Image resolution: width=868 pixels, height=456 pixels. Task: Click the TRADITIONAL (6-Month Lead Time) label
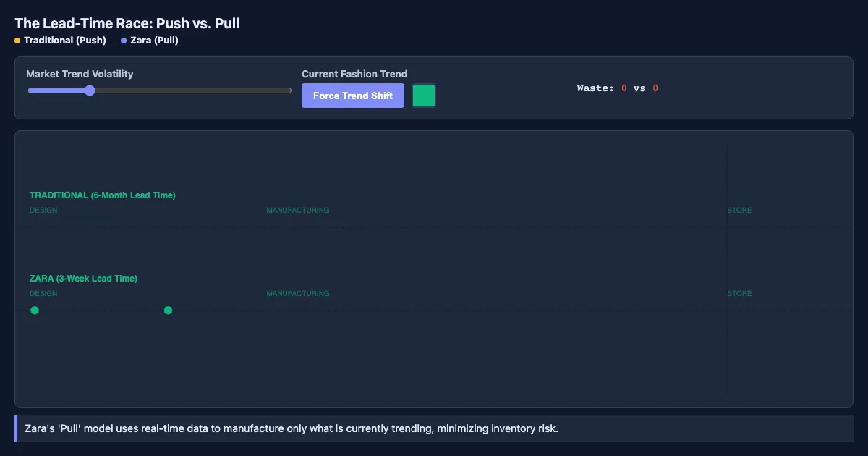[103, 195]
